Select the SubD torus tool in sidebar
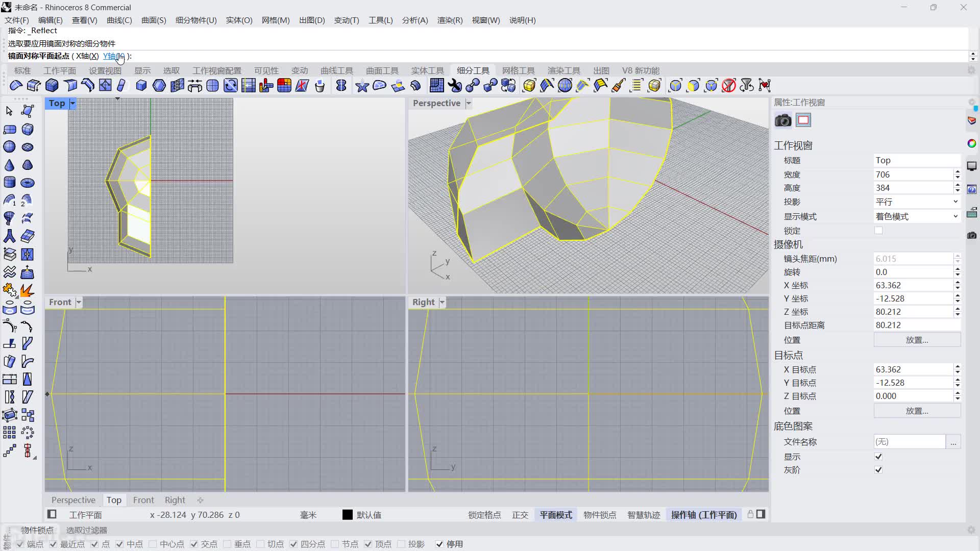 click(x=28, y=183)
